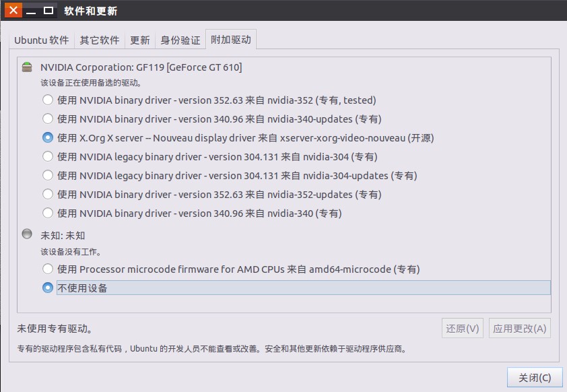Viewport: 567px width, 392px height.
Task: Click the 该设备正在使用备选的驱动 status text
Action: (x=91, y=83)
